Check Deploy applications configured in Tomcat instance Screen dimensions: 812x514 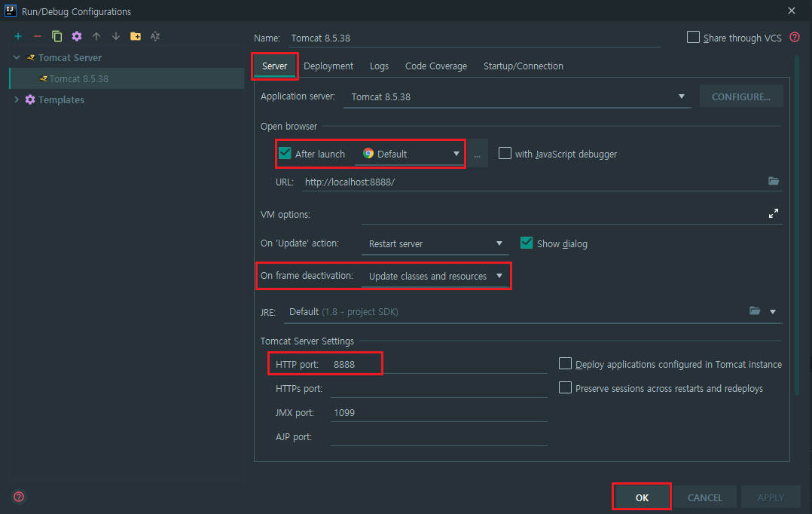pos(565,364)
